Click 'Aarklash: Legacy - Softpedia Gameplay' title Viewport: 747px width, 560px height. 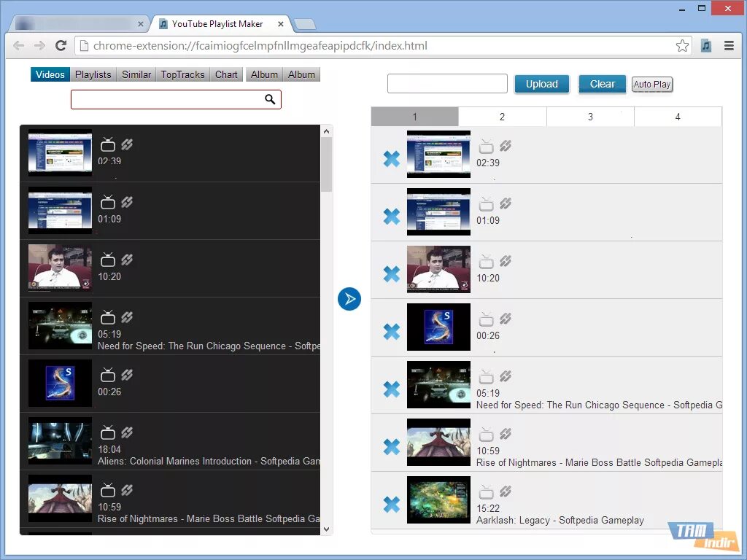click(x=560, y=521)
